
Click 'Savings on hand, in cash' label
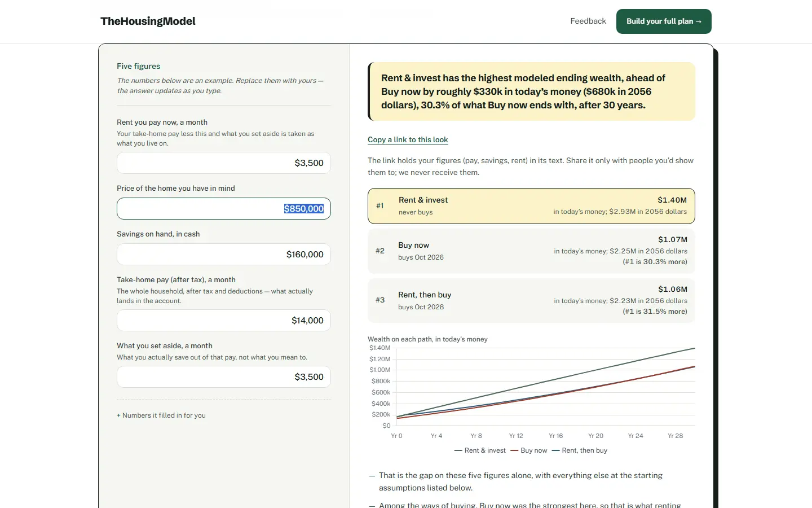click(x=158, y=234)
